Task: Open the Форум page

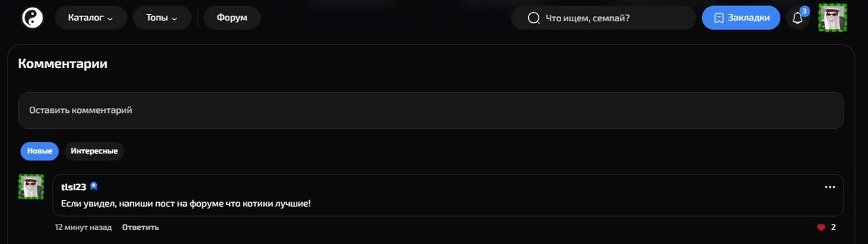Action: click(x=232, y=18)
